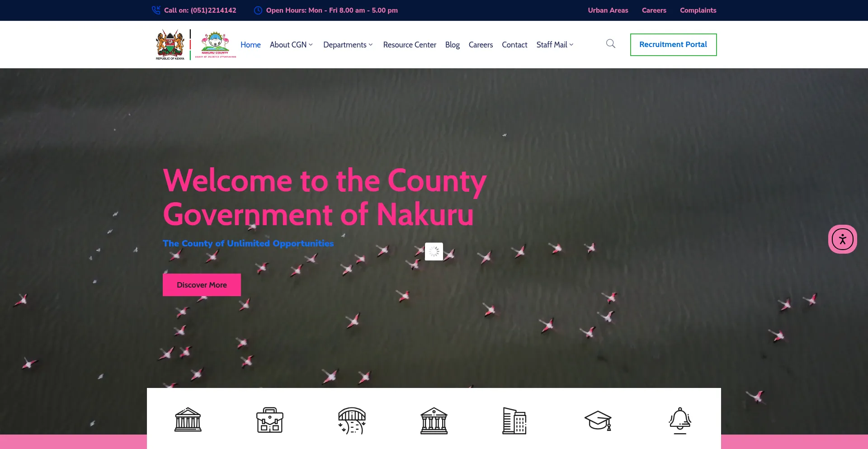Click the government building icon
Viewport: 868px width, 449px height.
[x=188, y=421]
